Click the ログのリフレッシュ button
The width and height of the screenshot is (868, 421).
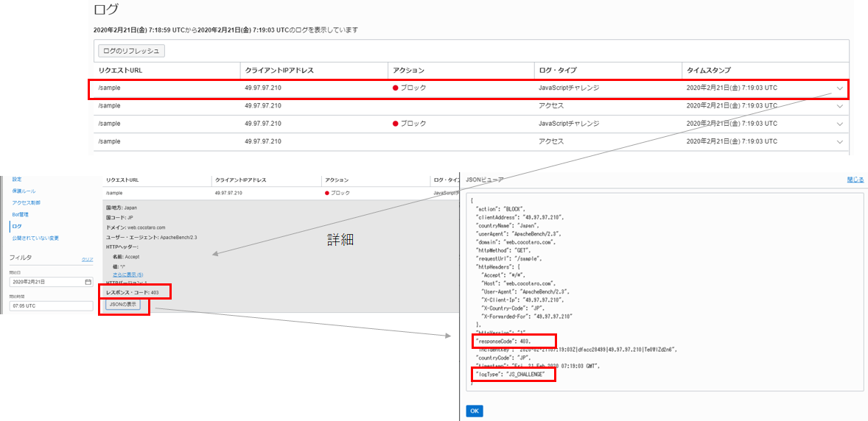tap(131, 51)
